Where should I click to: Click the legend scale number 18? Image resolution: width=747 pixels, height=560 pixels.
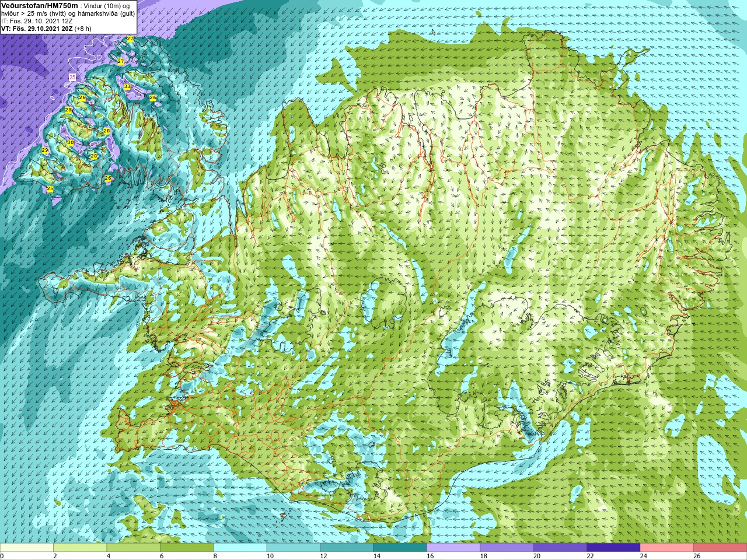[483, 556]
